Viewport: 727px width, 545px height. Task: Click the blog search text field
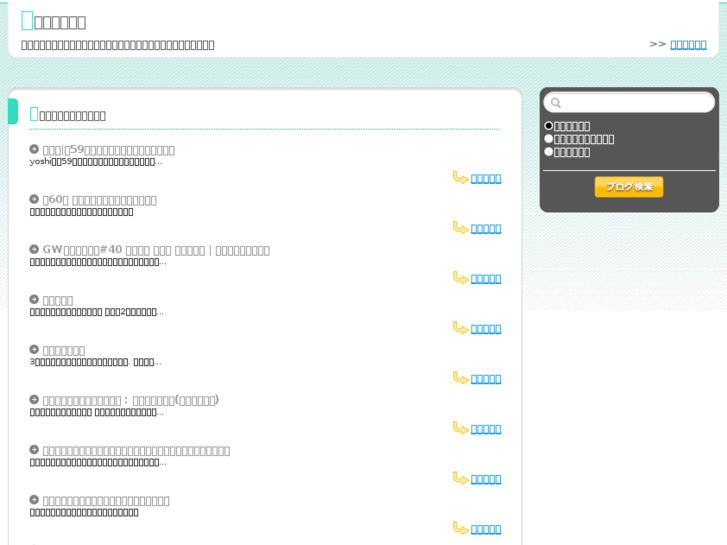point(629,103)
